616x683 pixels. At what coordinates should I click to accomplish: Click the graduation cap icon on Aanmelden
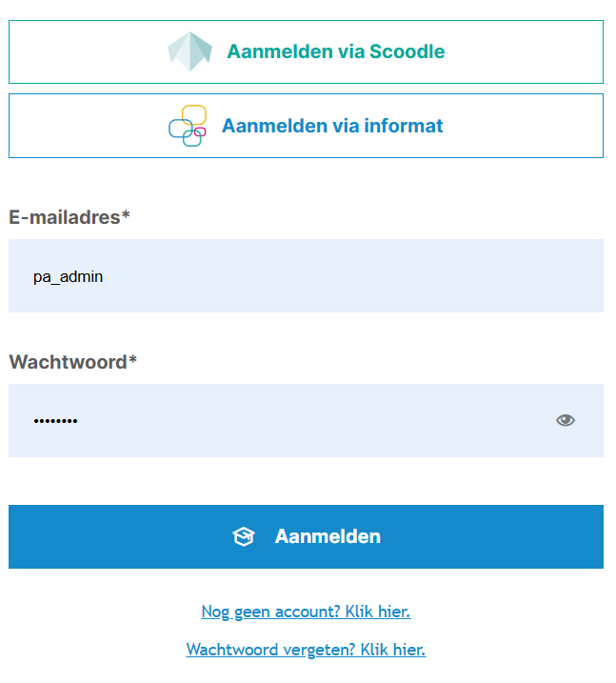click(244, 536)
